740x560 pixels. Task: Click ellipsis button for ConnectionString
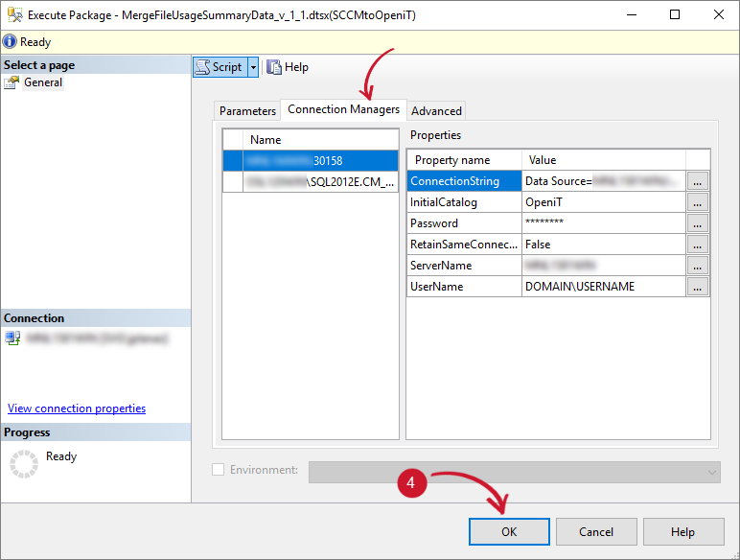point(698,181)
